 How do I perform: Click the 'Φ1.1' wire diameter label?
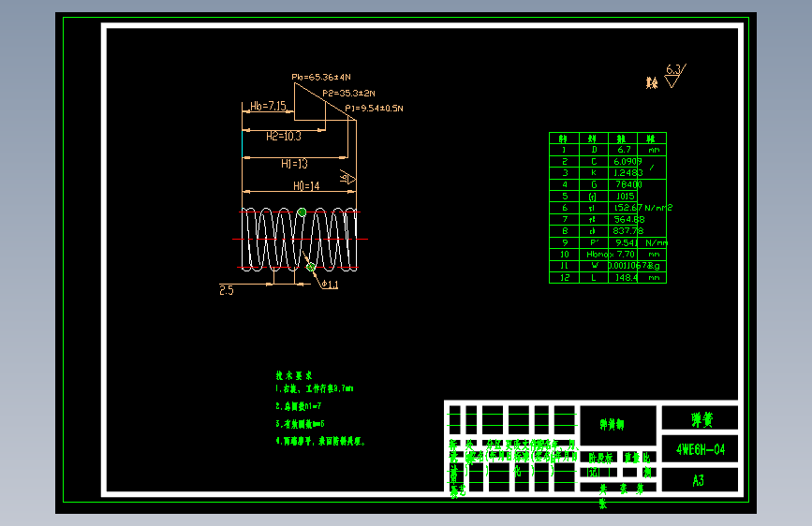coord(330,285)
